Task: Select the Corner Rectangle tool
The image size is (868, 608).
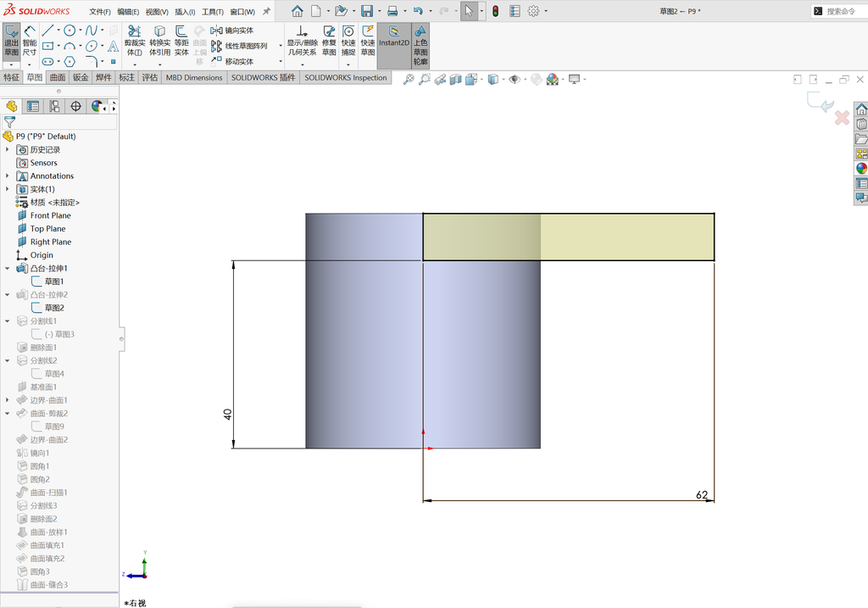Action: [47, 46]
